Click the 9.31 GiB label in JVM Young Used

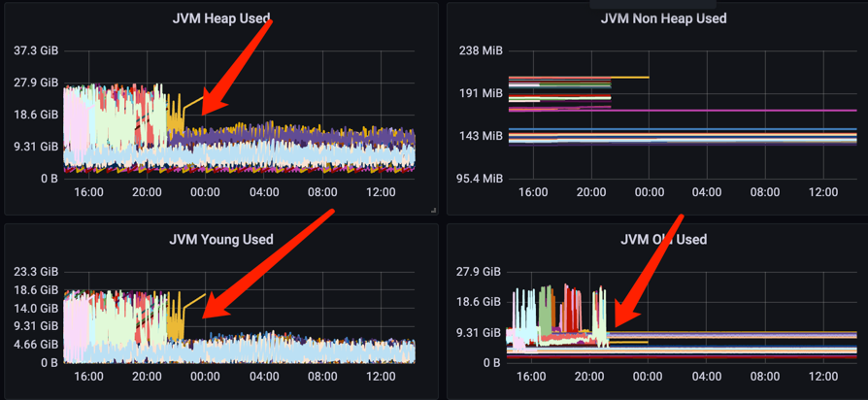point(36,326)
